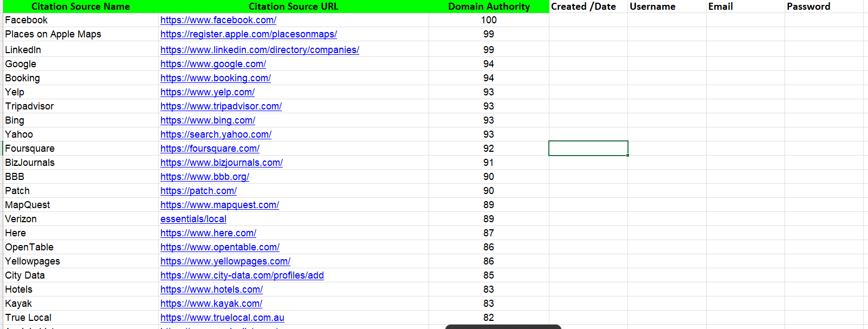Select the Hotels name cell
868x329 pixels.
pyautogui.click(x=80, y=289)
